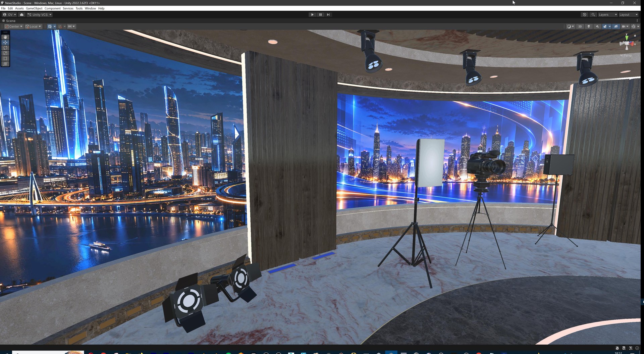
Task: Switch to the Scene tab
Action: tap(9, 21)
